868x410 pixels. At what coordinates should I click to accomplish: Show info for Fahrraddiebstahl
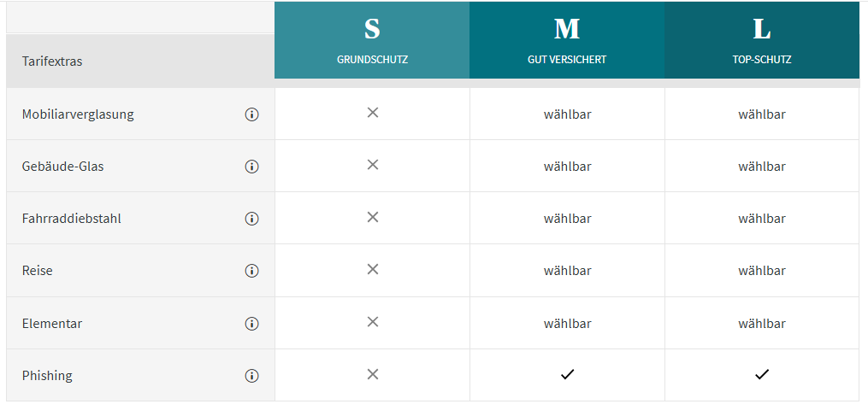point(251,219)
